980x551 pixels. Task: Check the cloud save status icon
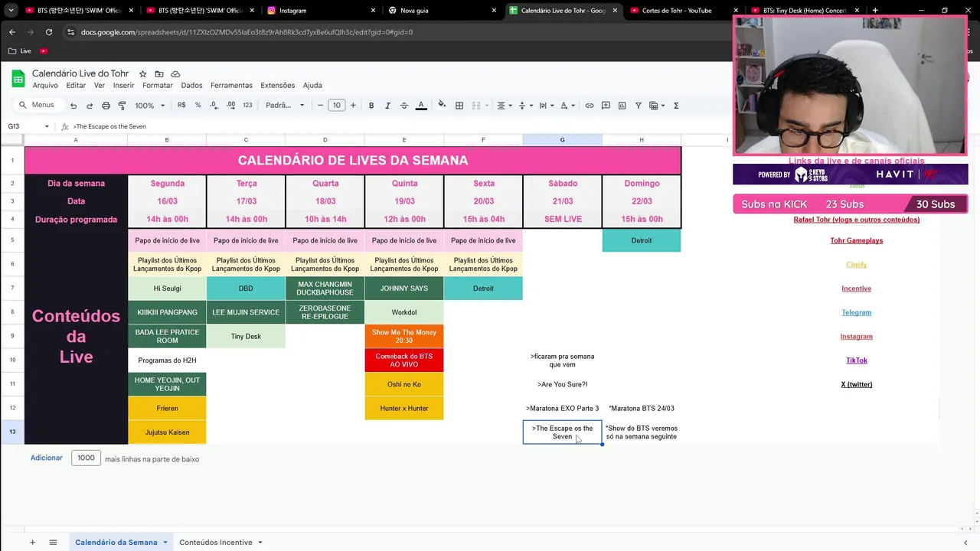tap(175, 73)
